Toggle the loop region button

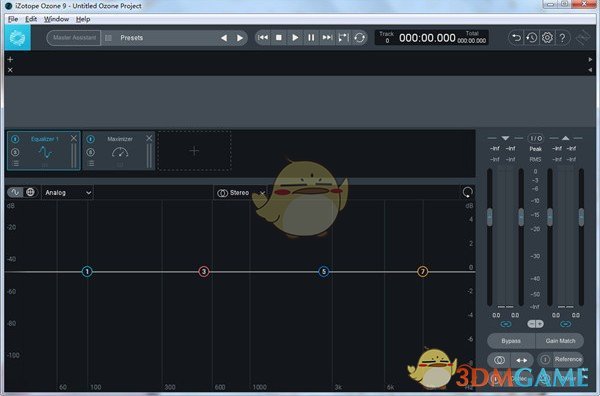point(343,37)
